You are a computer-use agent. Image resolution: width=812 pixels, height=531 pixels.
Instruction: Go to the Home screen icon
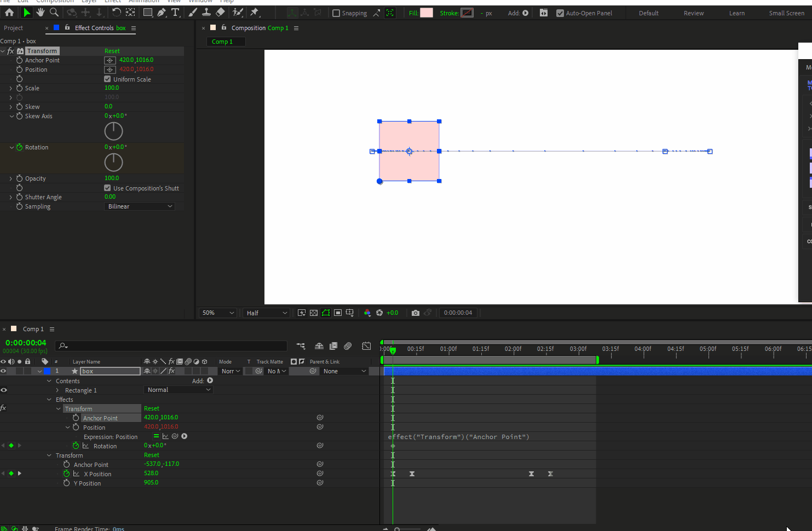9,12
